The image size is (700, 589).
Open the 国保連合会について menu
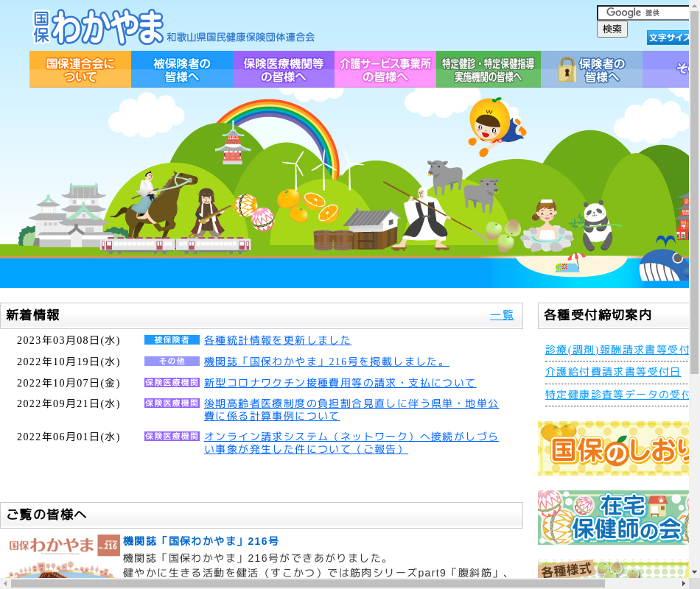(80, 69)
